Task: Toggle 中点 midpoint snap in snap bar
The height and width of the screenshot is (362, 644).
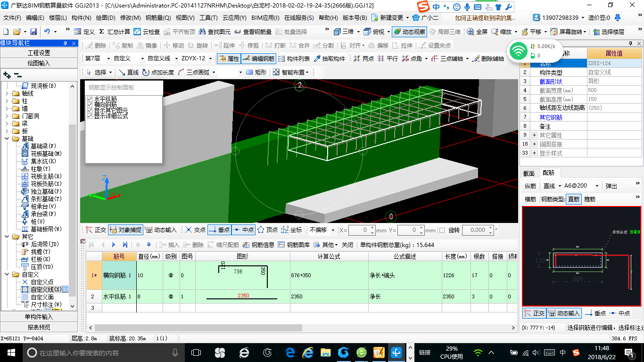Action: pyautogui.click(x=243, y=230)
